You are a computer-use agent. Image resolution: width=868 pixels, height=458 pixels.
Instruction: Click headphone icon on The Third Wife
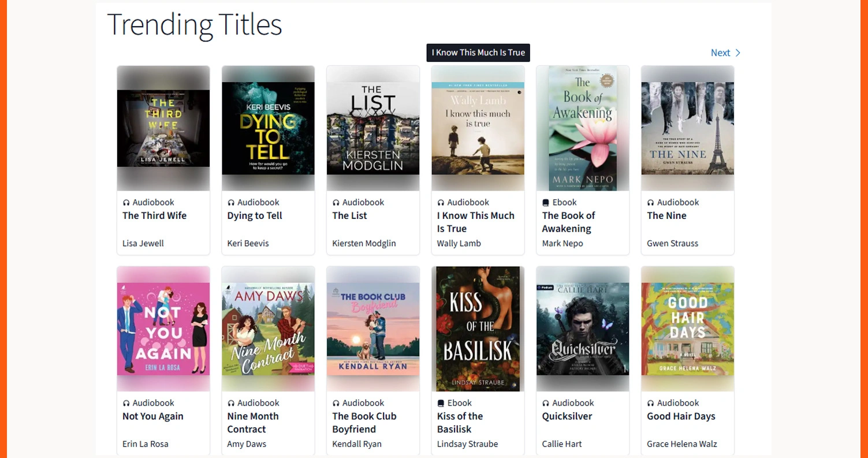(x=126, y=203)
